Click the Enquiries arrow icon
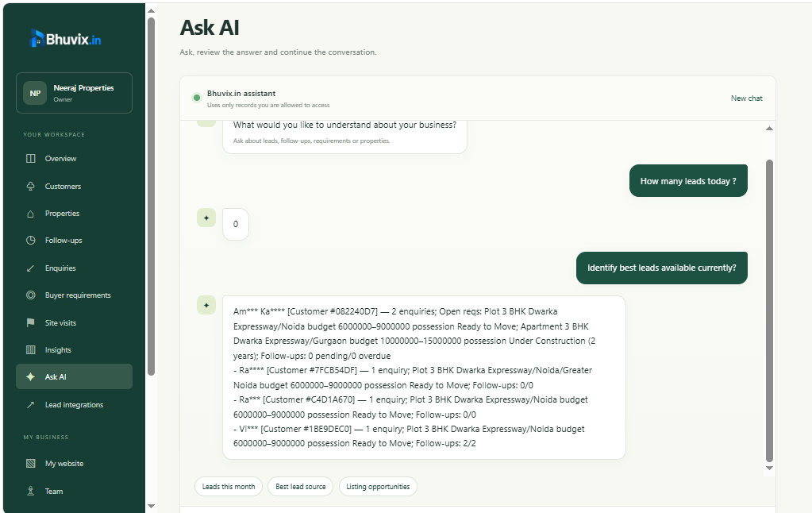The image size is (812, 513). coord(30,268)
